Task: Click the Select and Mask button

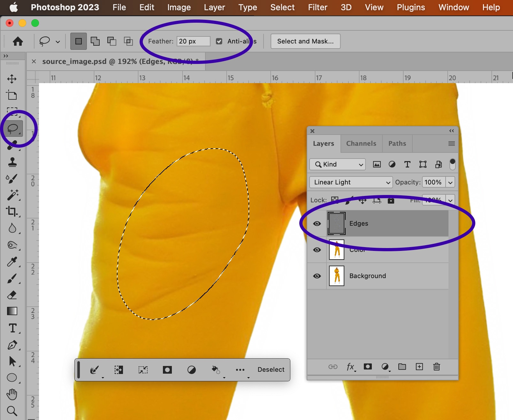Action: (x=305, y=41)
